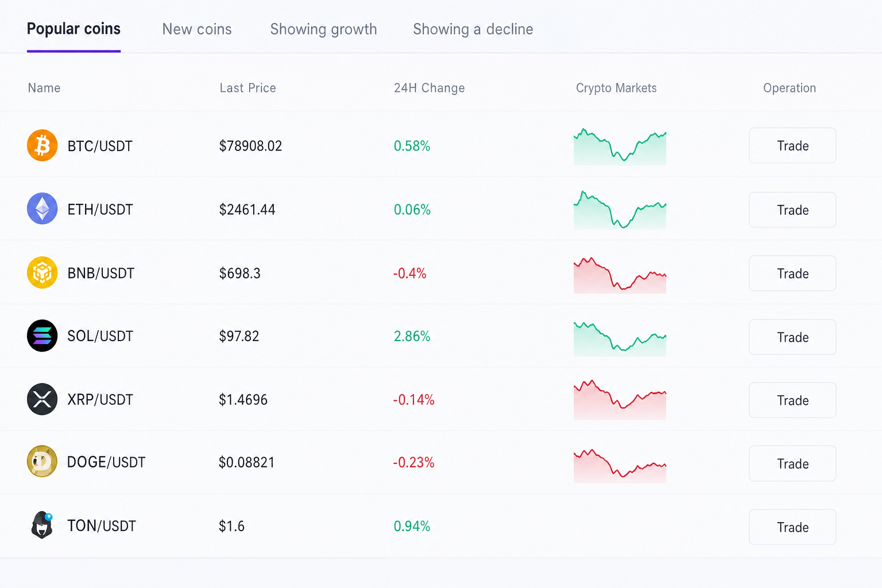This screenshot has height=588, width=882.
Task: Click the -0.23% change value
Action: 413,462
